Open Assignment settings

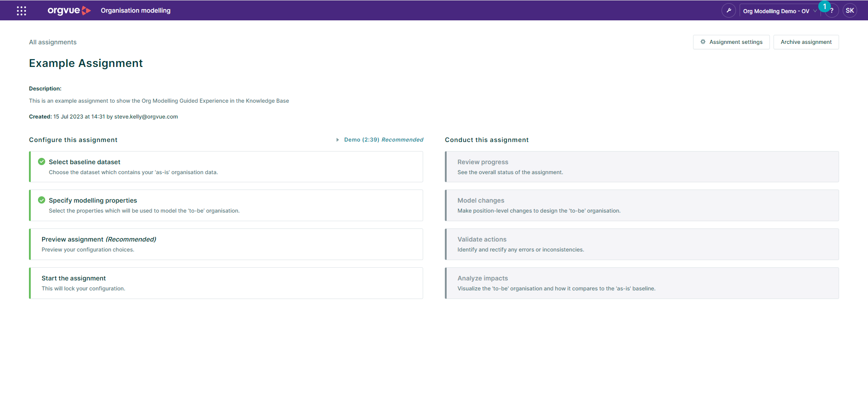731,42
